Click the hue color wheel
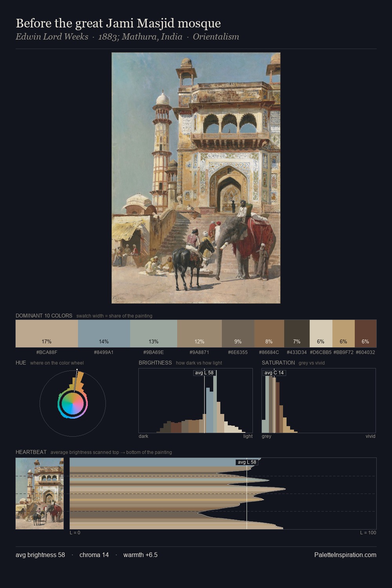Viewport: 392px width, 588px height. pyautogui.click(x=73, y=403)
